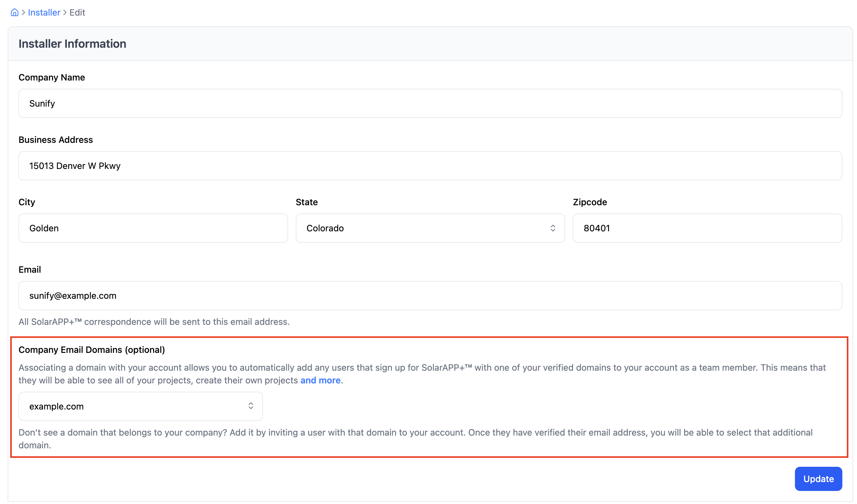
Task: Click into the Business Address input
Action: [x=430, y=166]
